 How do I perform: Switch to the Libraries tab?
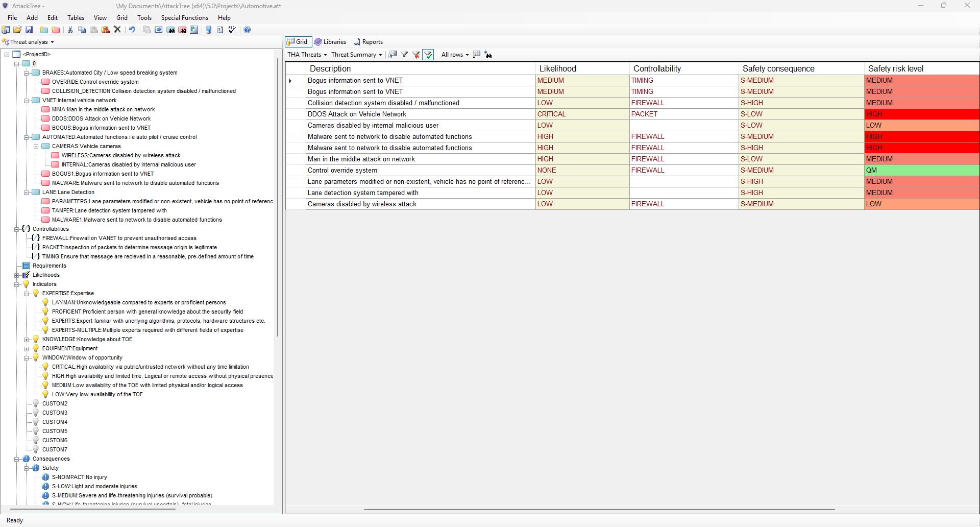tap(330, 42)
